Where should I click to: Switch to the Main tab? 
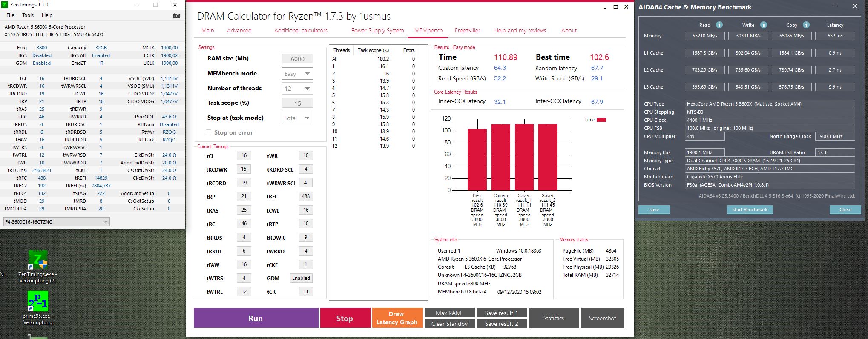[208, 30]
